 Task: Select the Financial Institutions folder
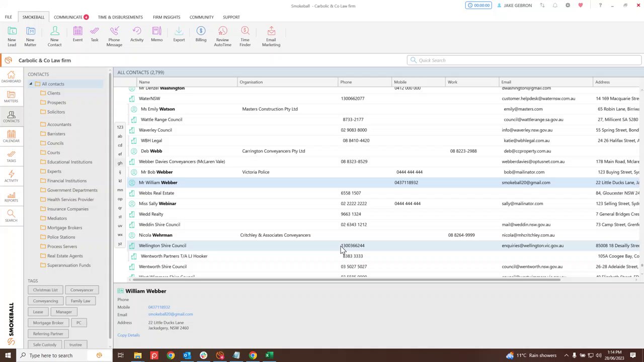(67, 181)
